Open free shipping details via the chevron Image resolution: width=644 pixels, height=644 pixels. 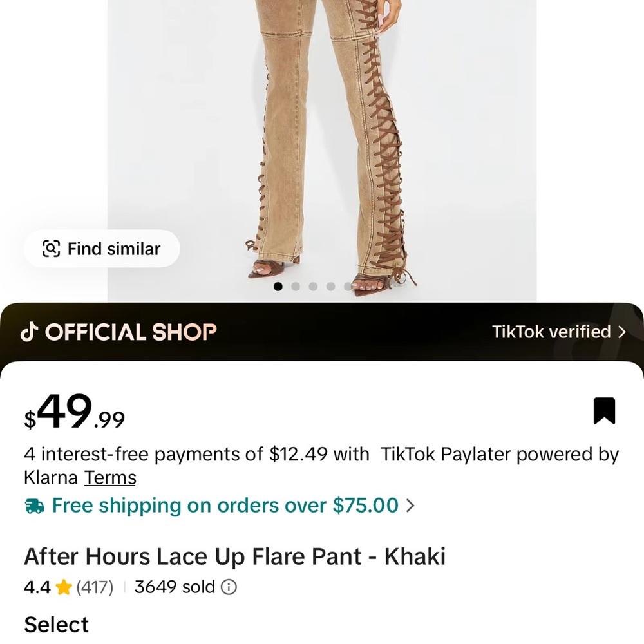tap(411, 506)
